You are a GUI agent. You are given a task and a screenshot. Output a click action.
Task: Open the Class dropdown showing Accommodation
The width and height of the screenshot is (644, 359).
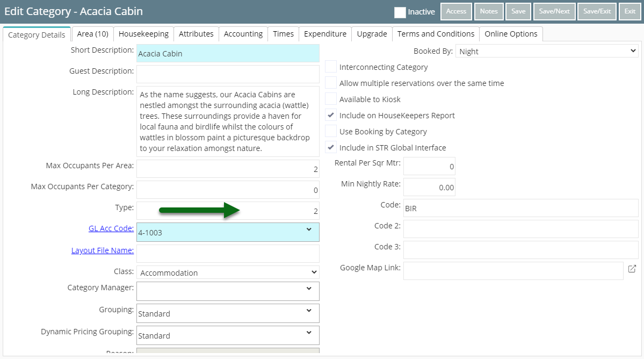(228, 272)
